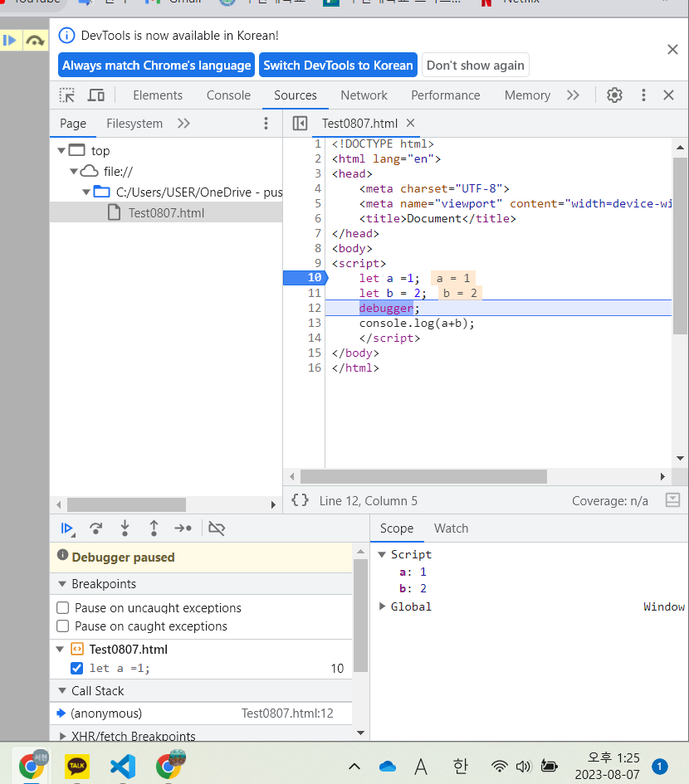Click line number 13 in gutter
The image size is (689, 784).
(x=315, y=323)
